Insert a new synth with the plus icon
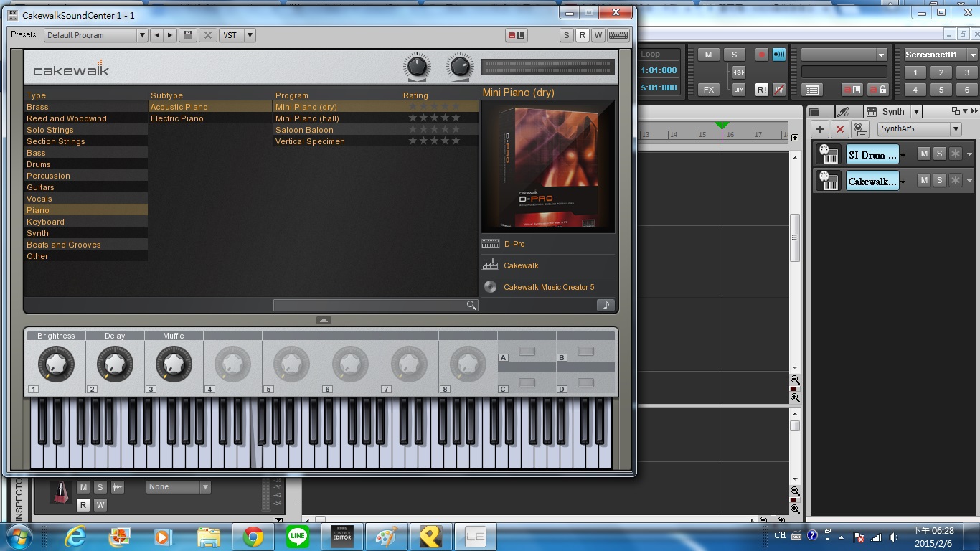The image size is (980, 551). pos(820,129)
